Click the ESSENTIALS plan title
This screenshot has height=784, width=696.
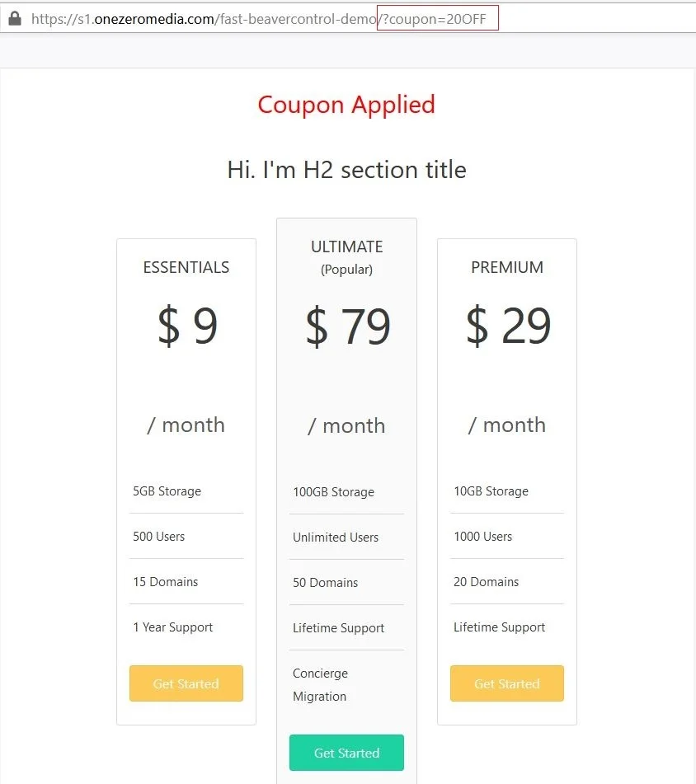point(186,267)
